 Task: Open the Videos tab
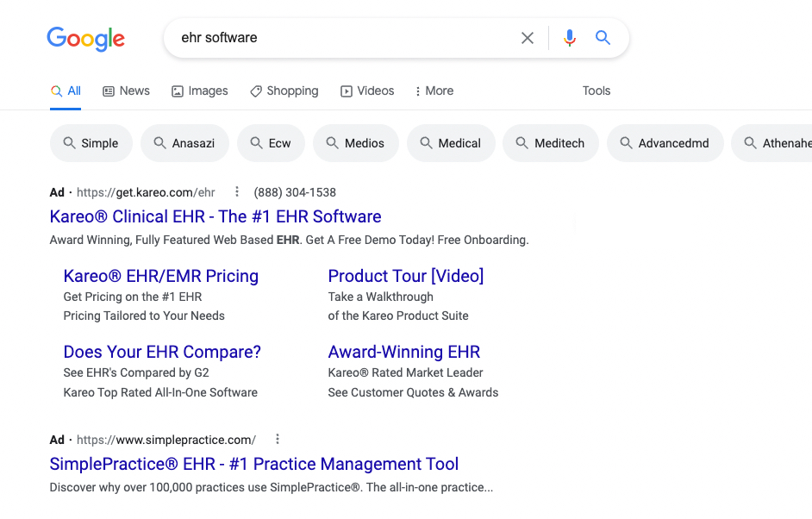coord(367,91)
